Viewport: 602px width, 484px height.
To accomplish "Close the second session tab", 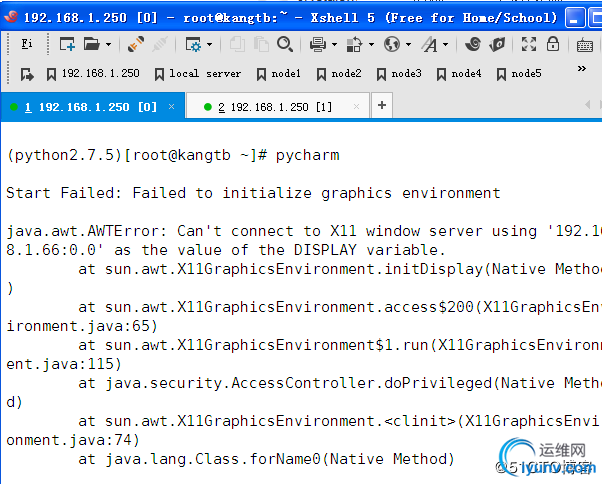I will [356, 107].
